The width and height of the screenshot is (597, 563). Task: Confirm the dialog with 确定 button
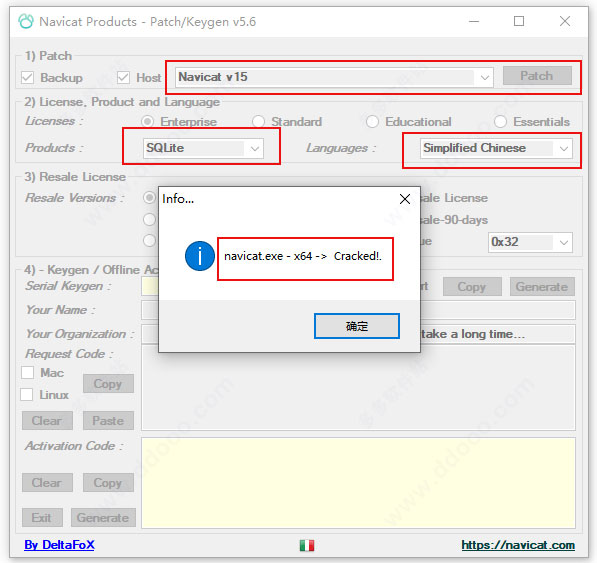tap(357, 326)
